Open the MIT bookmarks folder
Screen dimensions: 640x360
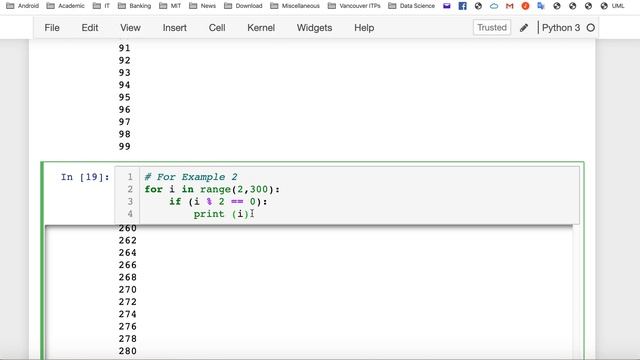pos(170,6)
